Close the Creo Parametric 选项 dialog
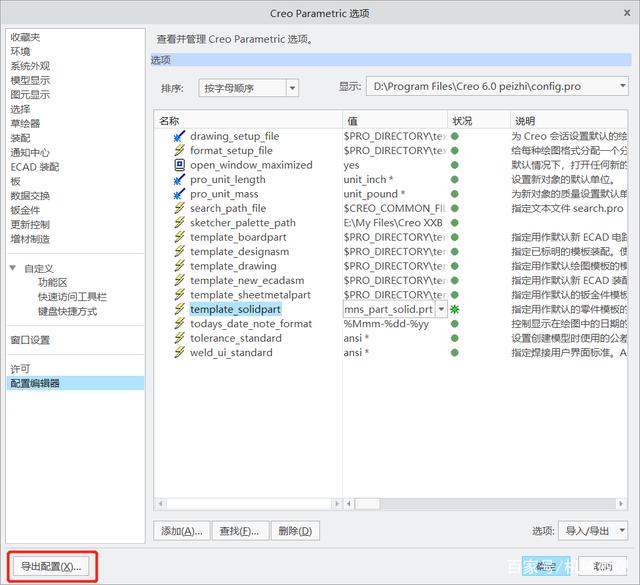The height and width of the screenshot is (585, 640). coord(627,13)
